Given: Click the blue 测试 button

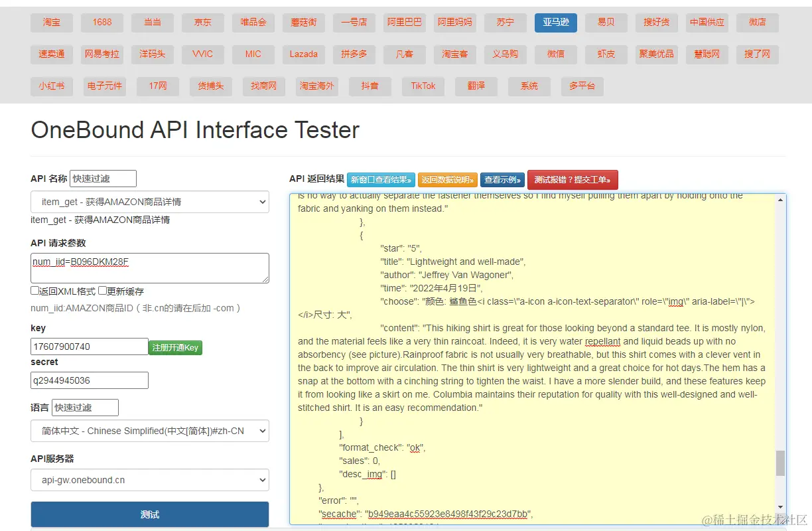Looking at the screenshot, I should click(x=150, y=514).
